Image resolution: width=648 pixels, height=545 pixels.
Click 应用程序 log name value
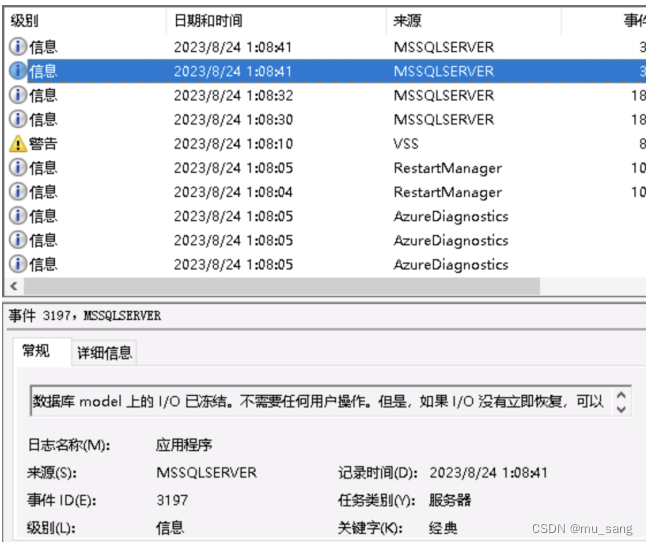pos(184,445)
